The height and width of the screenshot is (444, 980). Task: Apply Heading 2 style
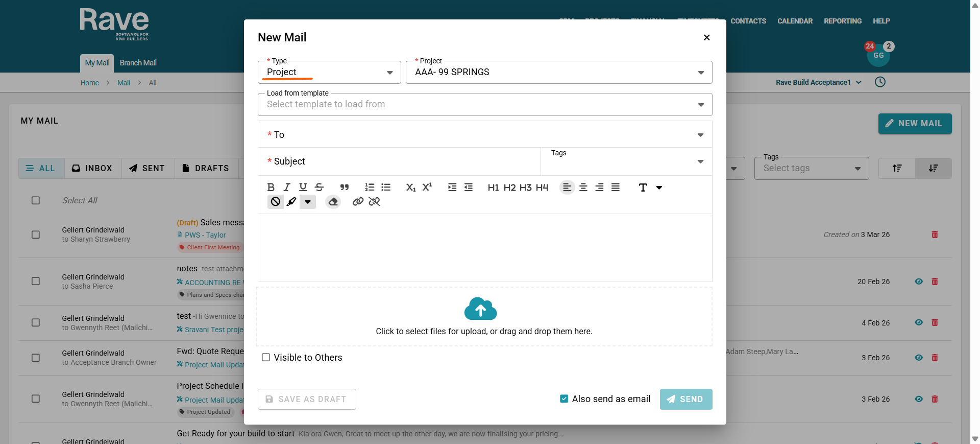click(x=509, y=188)
